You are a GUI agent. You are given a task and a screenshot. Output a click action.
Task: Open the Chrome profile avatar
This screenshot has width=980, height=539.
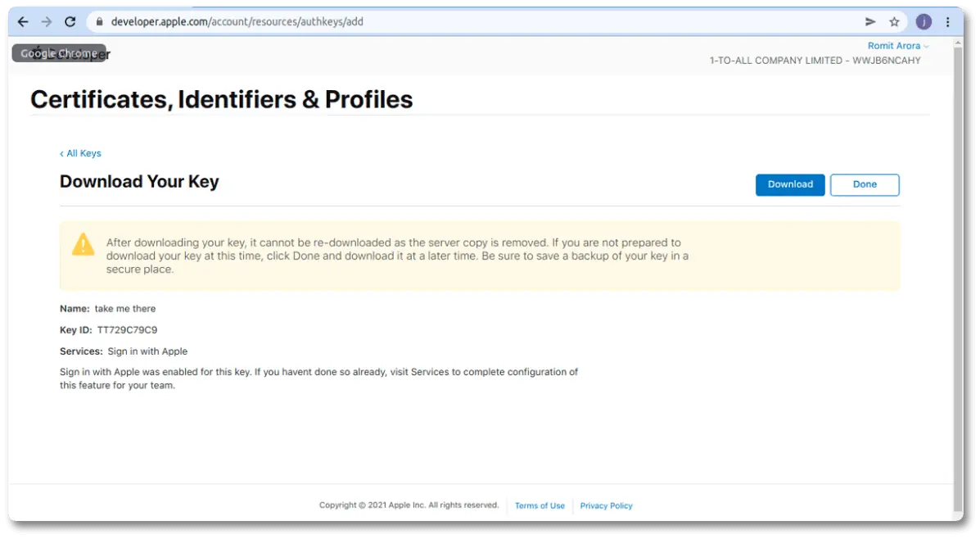point(924,22)
